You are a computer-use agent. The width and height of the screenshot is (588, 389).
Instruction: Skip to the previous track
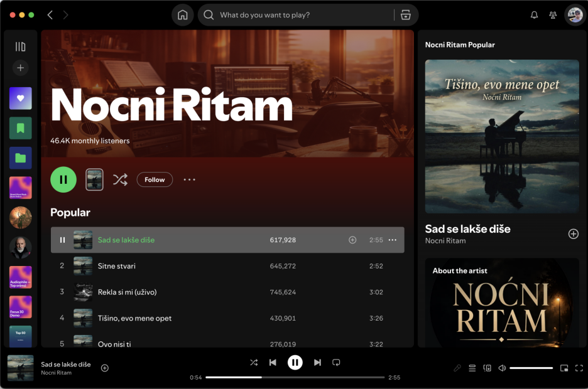[273, 363]
